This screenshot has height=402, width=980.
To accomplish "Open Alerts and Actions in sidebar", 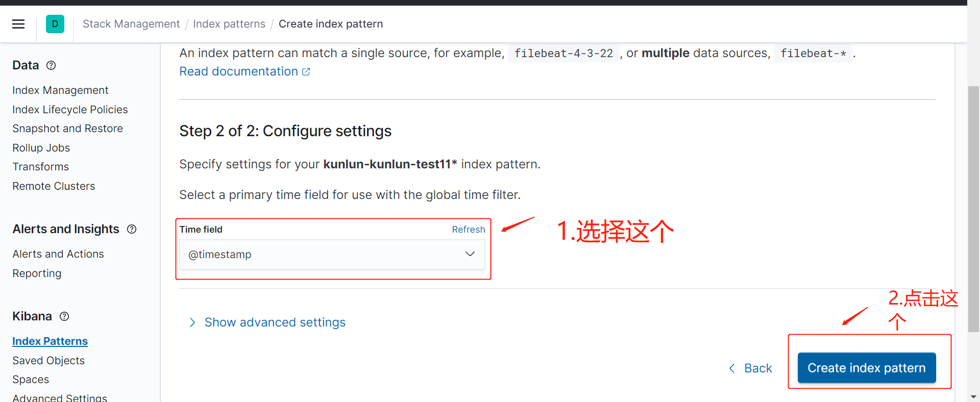I will point(58,254).
